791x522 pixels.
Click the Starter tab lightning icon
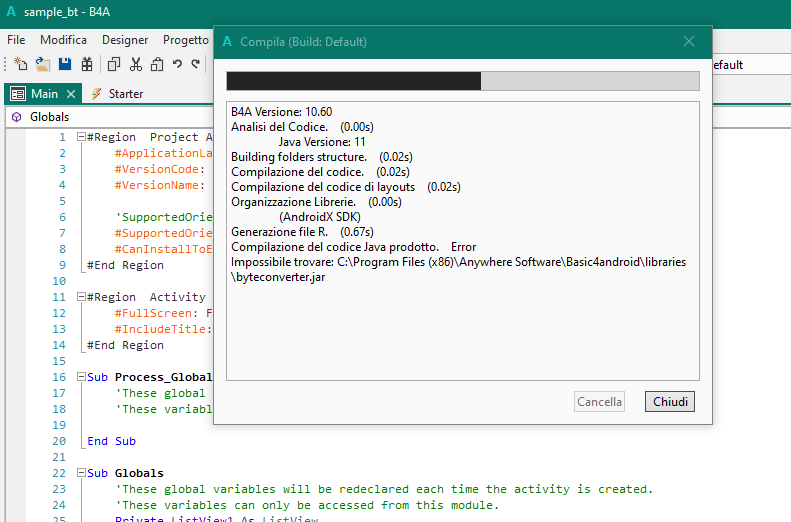[x=96, y=94]
